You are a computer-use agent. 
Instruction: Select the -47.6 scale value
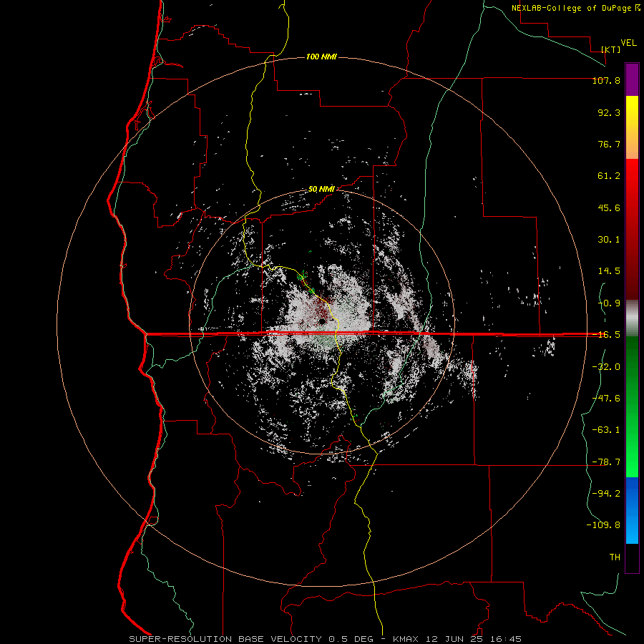point(606,399)
